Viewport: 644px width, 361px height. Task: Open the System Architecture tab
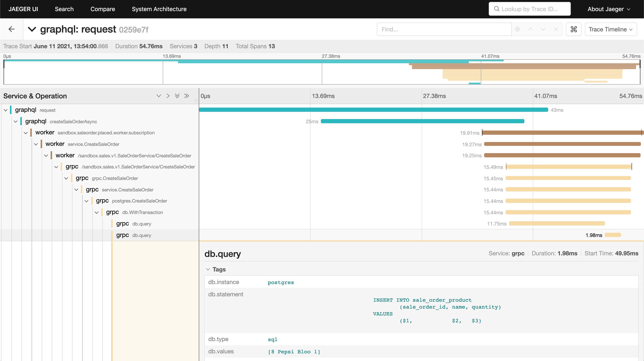pos(159,9)
